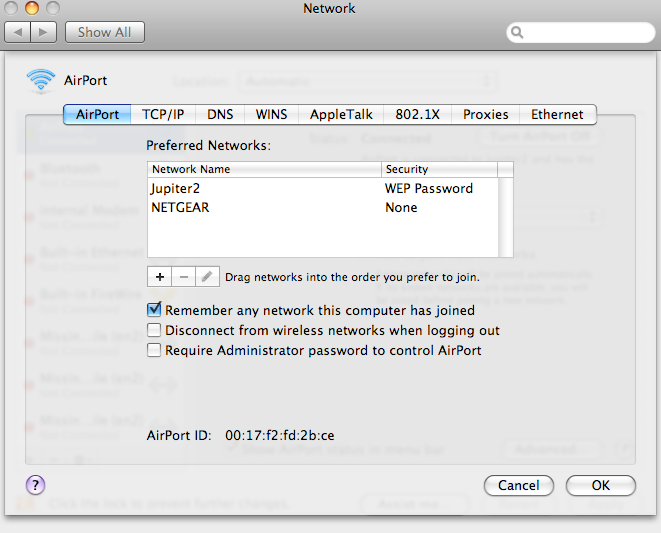Sort by Security column header

click(438, 170)
